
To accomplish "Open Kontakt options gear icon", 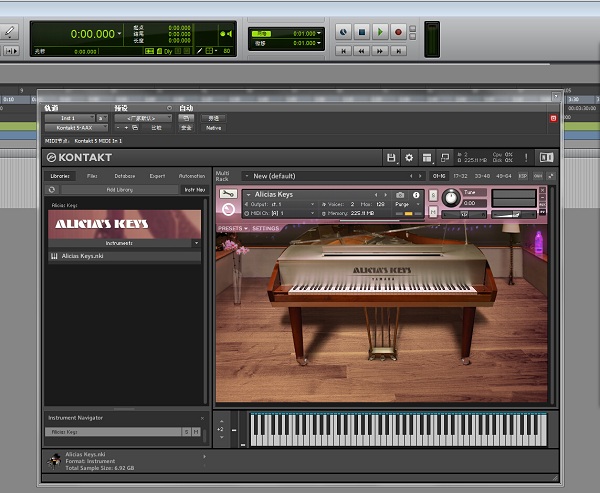I will click(409, 157).
